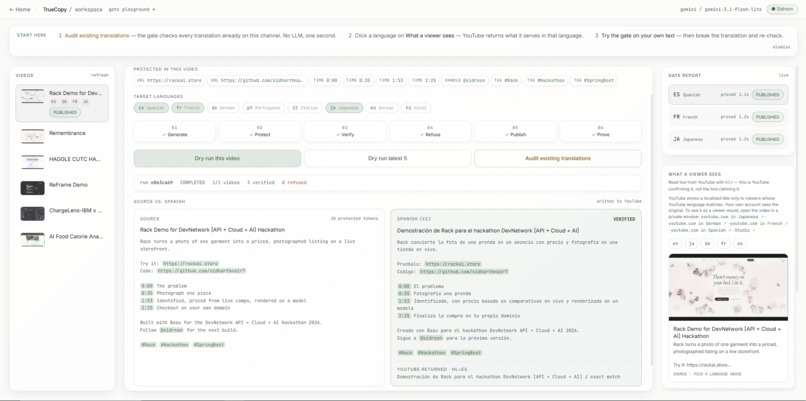Select the es viewer language pill
Screen dimensions: 806x401
click(739, 244)
